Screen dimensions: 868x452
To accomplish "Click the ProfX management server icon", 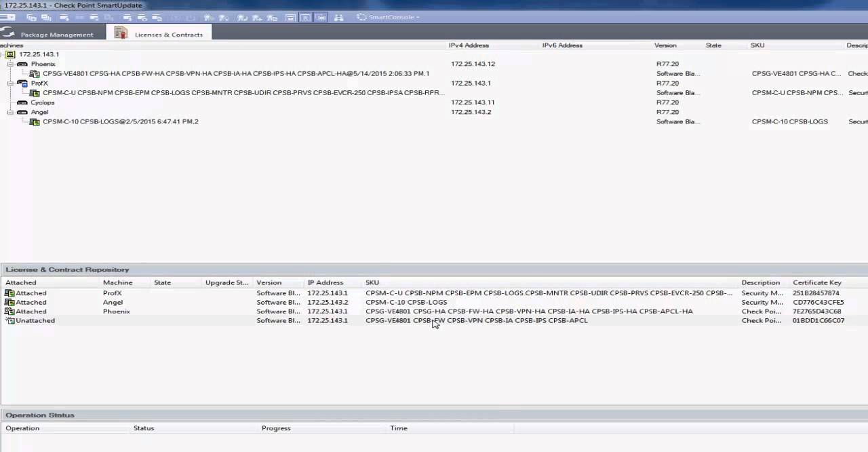I will coord(22,83).
